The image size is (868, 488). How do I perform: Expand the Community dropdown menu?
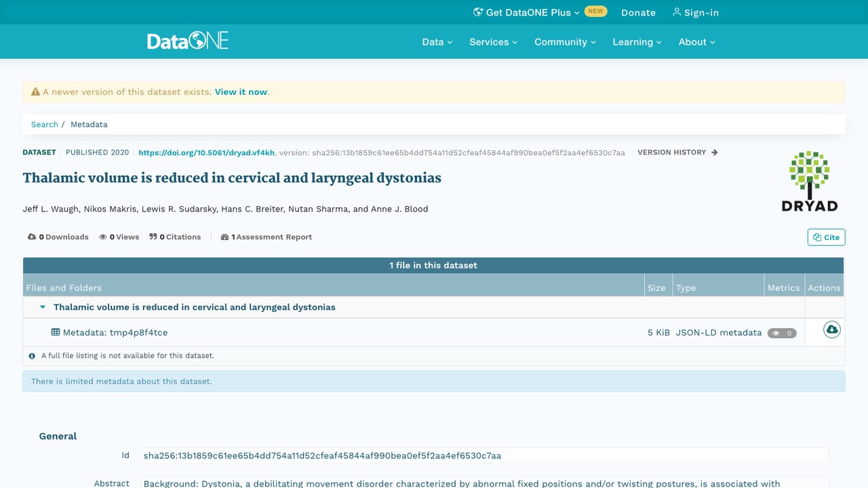[x=565, y=42]
